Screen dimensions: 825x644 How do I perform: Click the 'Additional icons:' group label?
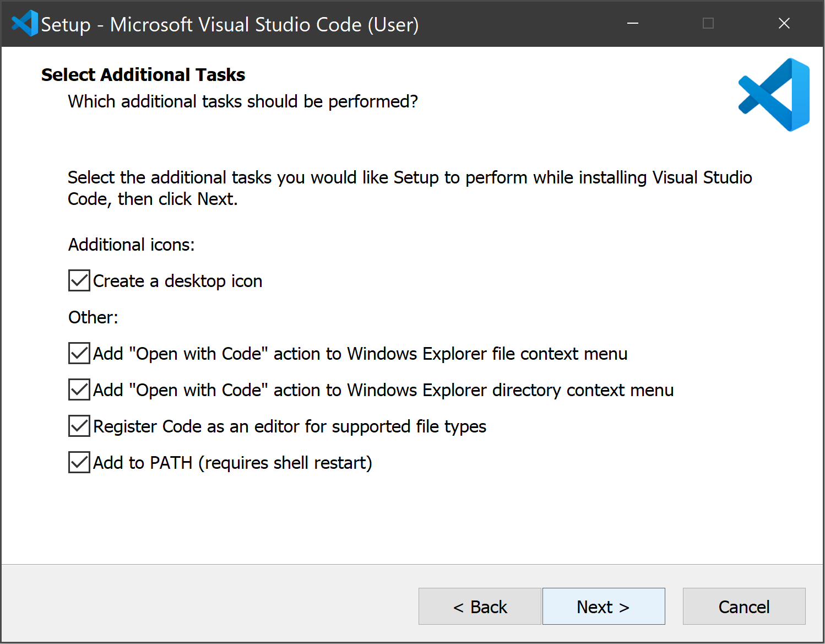pyautogui.click(x=132, y=245)
